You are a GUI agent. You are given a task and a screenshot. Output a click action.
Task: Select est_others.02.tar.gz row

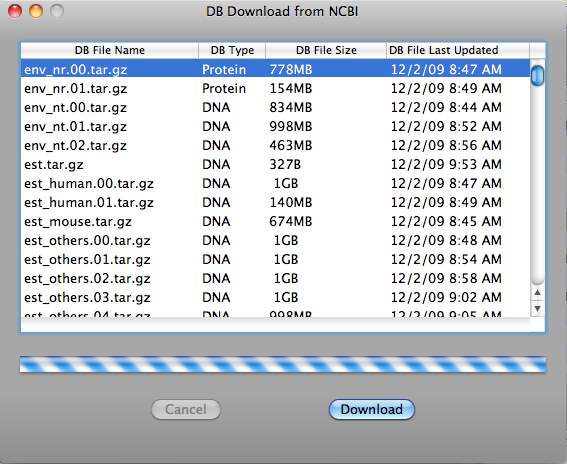pos(276,278)
